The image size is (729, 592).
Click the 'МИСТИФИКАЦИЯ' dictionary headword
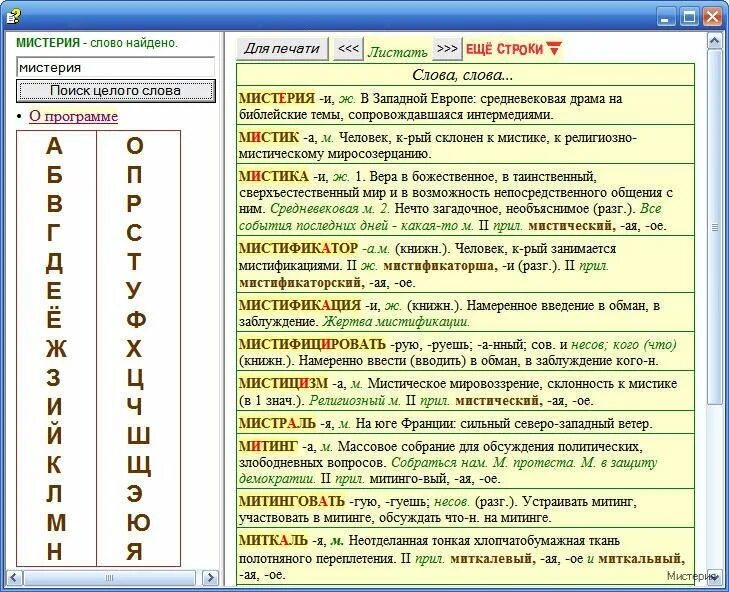pyautogui.click(x=300, y=306)
